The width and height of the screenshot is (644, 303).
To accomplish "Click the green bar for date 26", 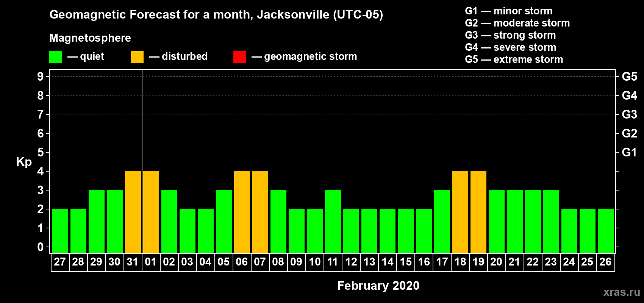I will pos(606,231).
